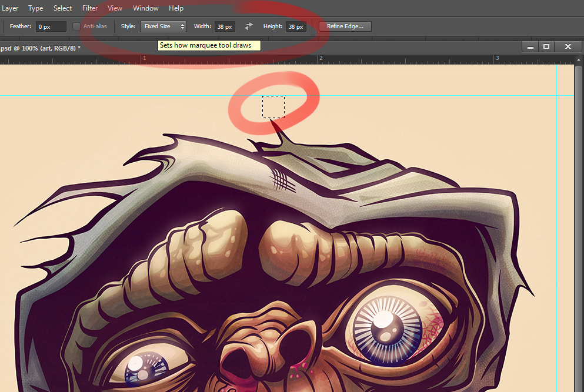The image size is (584, 392).
Task: Open the Help menu
Action: tap(176, 8)
